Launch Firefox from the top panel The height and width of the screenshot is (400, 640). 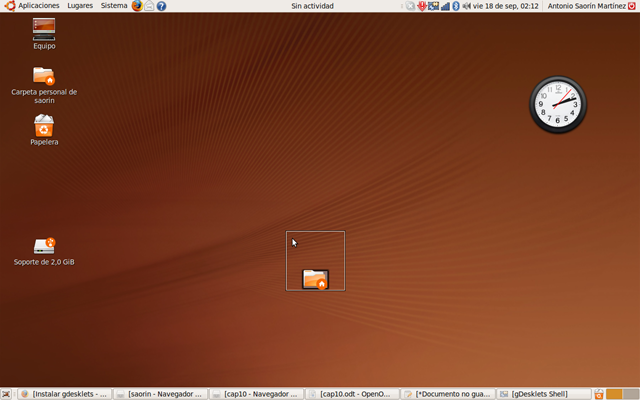(136, 6)
